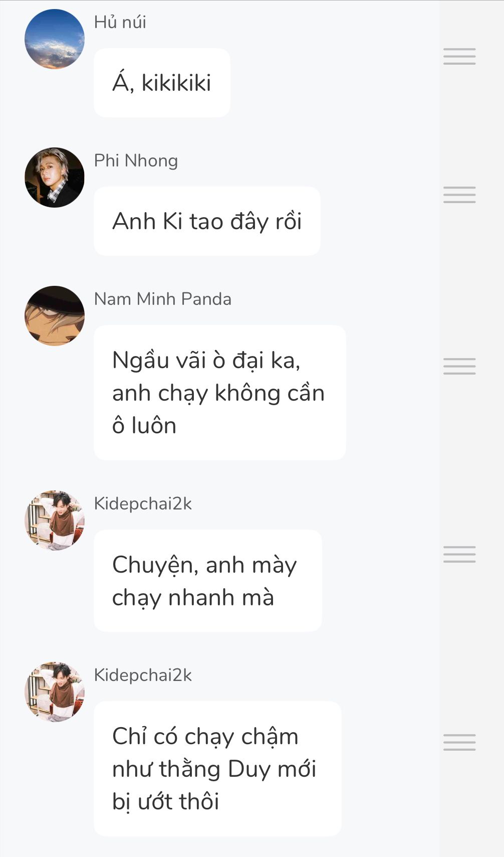Viewport: 504px width, 857px height.
Task: Click the 'Nam Minh Panda' sender name
Action: pyautogui.click(x=163, y=299)
